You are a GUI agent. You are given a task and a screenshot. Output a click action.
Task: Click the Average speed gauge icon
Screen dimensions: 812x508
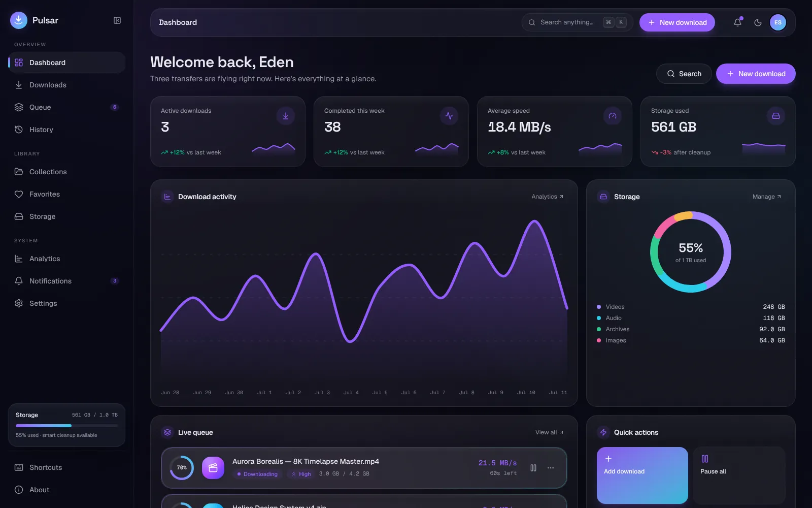[613, 116]
